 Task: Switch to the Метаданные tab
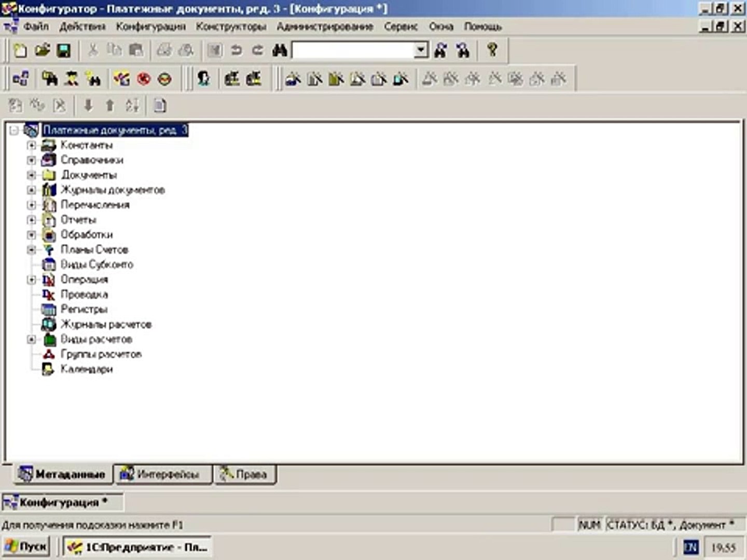62,474
